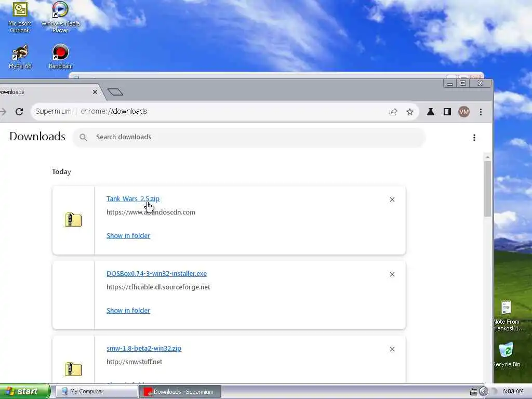Open smw-1.8-beta2-win32.zip link

click(x=144, y=349)
